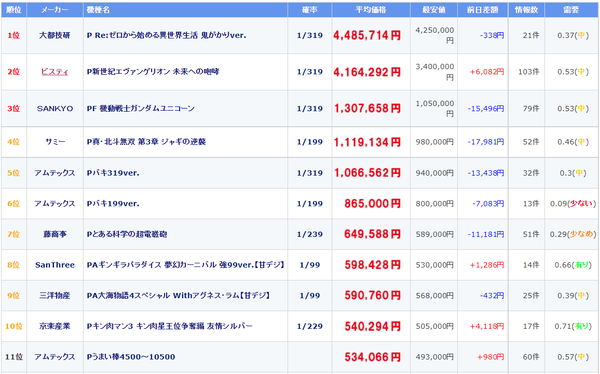Click the 前日差額 column header
This screenshot has height=374, width=600.
pos(483,10)
